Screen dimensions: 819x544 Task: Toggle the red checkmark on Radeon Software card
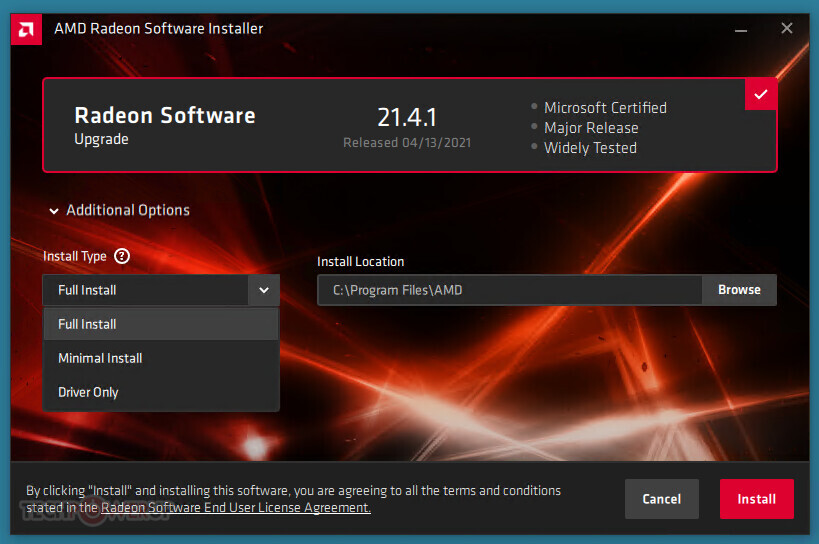(x=760, y=94)
